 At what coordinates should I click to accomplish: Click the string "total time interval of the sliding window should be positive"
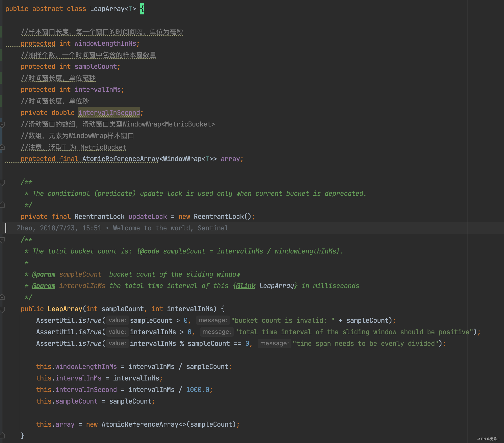(x=354, y=332)
